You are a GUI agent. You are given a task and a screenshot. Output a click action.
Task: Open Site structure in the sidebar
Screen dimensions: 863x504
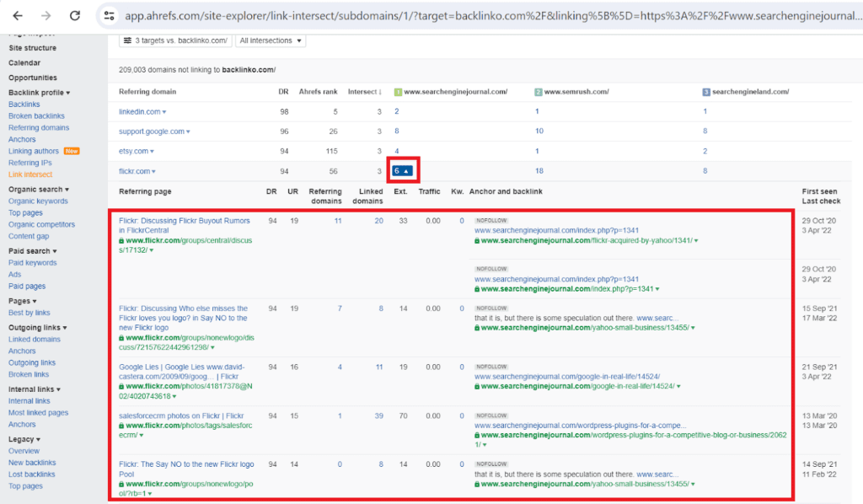click(33, 48)
